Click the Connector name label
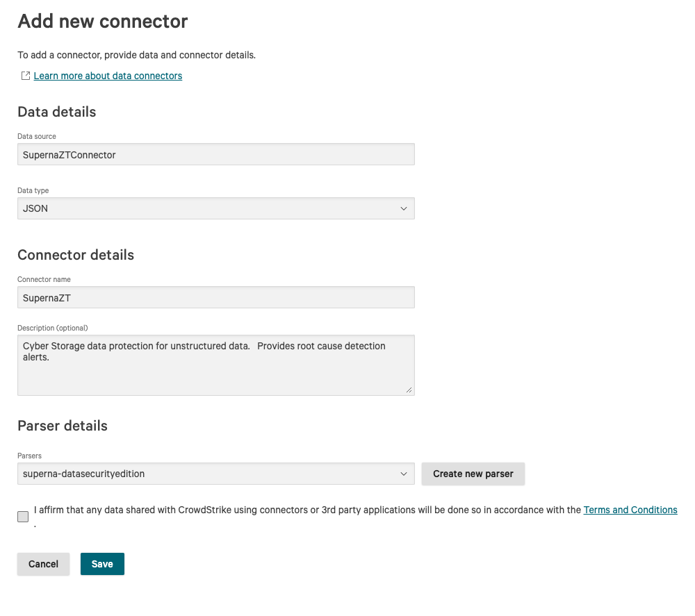695x616 pixels. 44,279
